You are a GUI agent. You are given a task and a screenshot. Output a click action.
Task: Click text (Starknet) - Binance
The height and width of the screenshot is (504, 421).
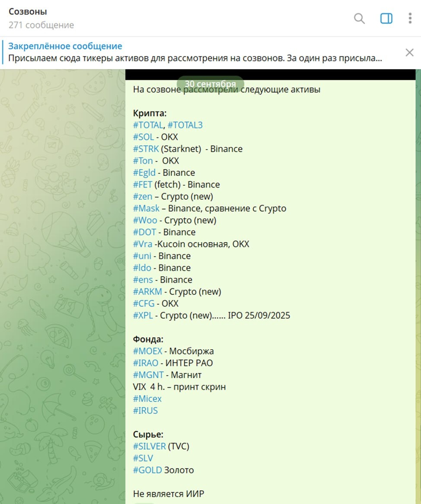coord(202,149)
